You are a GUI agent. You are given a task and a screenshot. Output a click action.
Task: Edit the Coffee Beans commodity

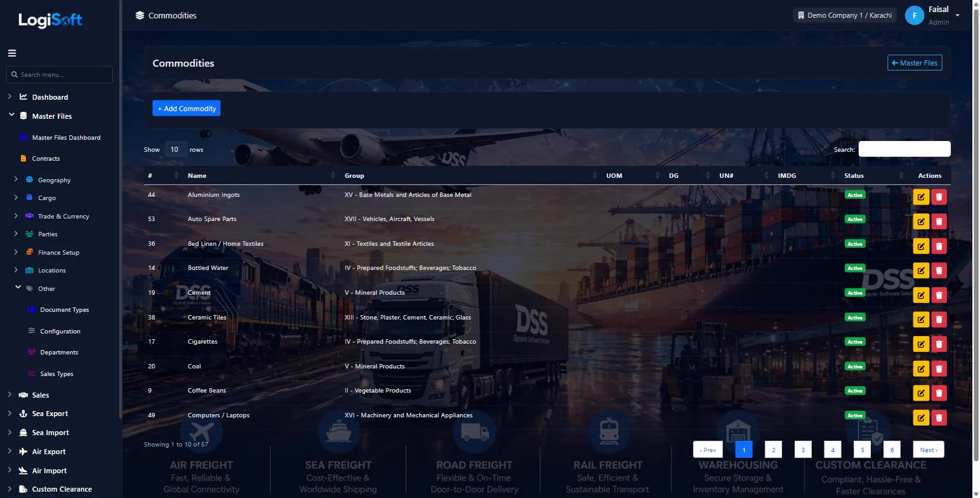[x=921, y=393]
